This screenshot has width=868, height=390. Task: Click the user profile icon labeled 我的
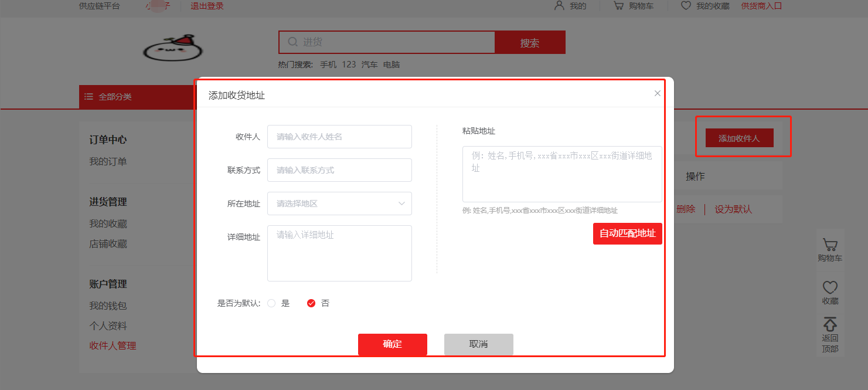[559, 6]
